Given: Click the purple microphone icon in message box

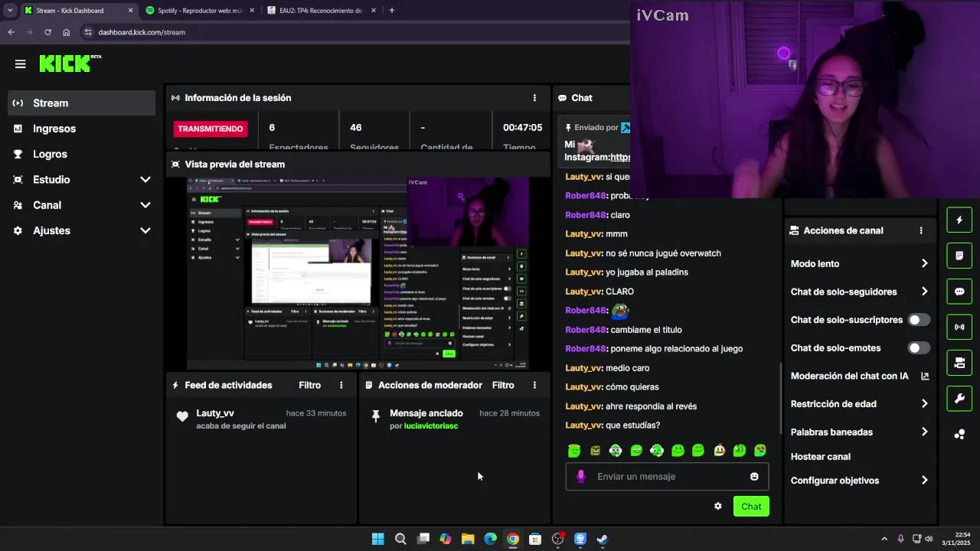Looking at the screenshot, I should coord(580,476).
